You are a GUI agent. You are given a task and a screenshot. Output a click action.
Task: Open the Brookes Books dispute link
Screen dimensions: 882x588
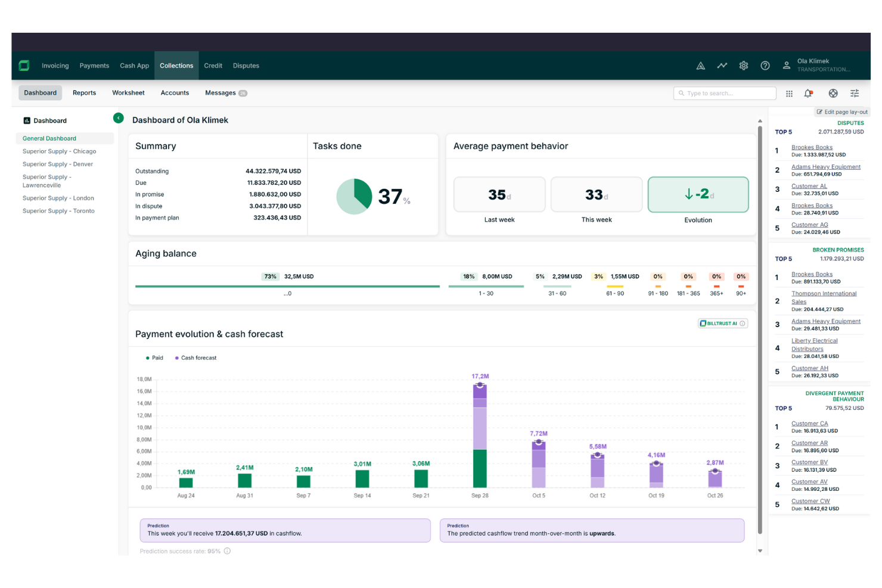click(x=812, y=147)
